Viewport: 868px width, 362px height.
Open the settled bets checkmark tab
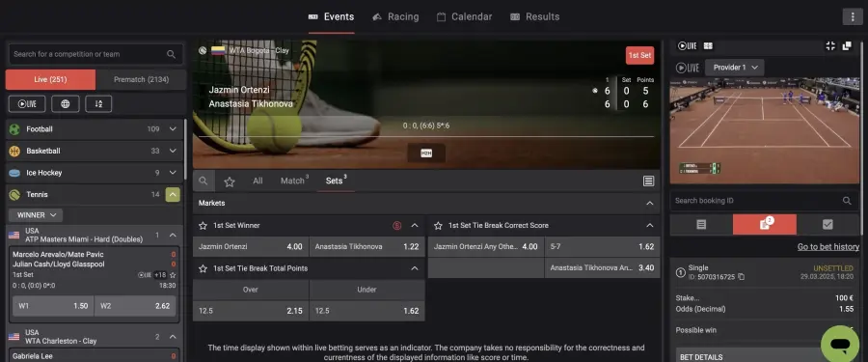pos(828,225)
